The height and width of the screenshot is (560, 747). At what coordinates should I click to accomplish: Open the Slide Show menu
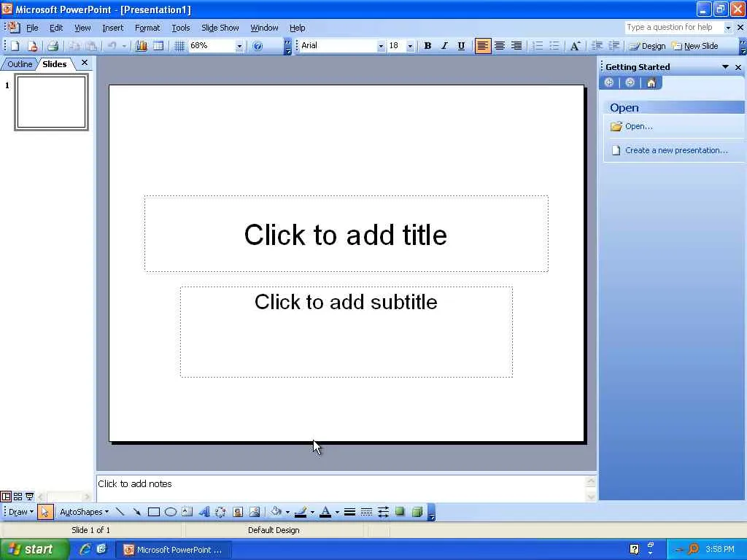click(x=220, y=28)
